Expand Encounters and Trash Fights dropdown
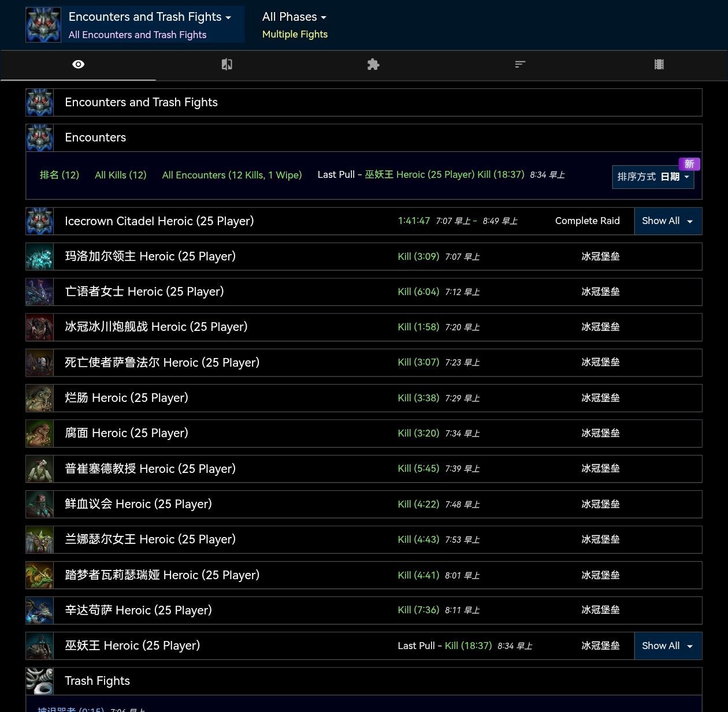The height and width of the screenshot is (712, 728). coord(150,17)
